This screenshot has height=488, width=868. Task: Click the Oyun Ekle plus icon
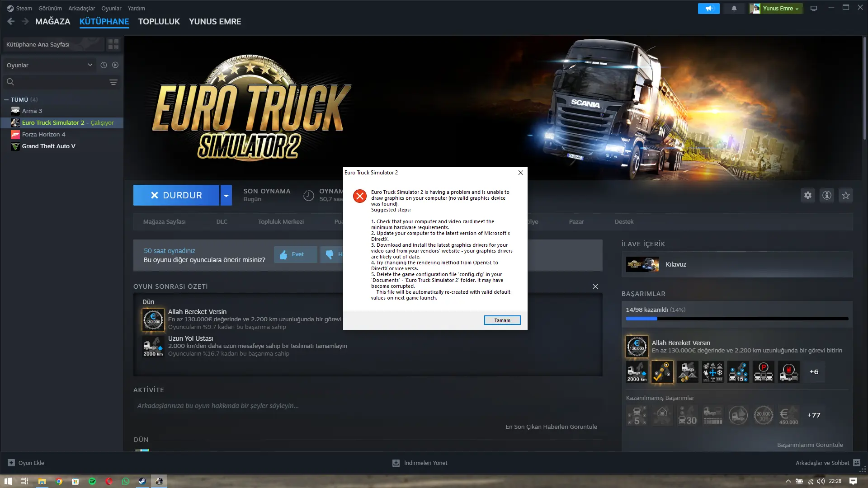point(11,463)
